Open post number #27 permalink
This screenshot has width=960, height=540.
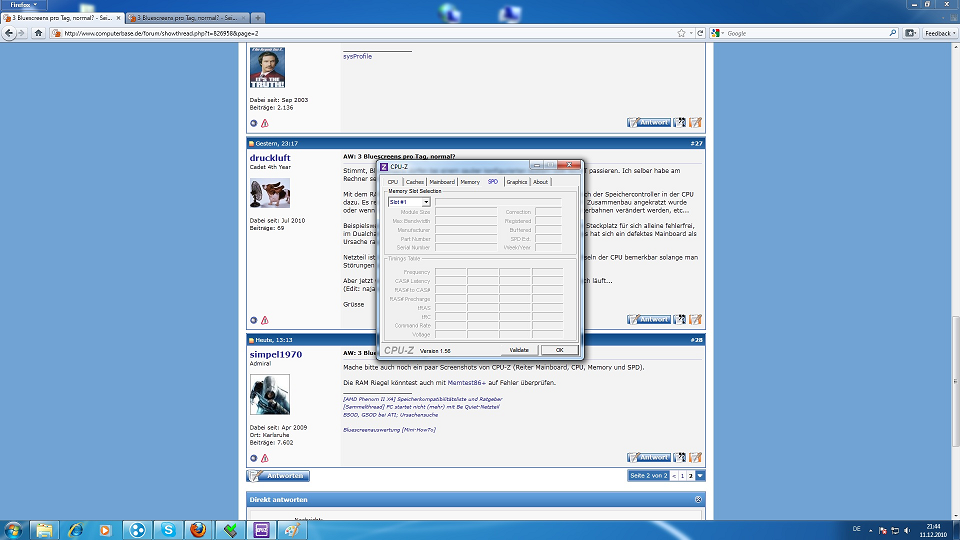click(696, 143)
